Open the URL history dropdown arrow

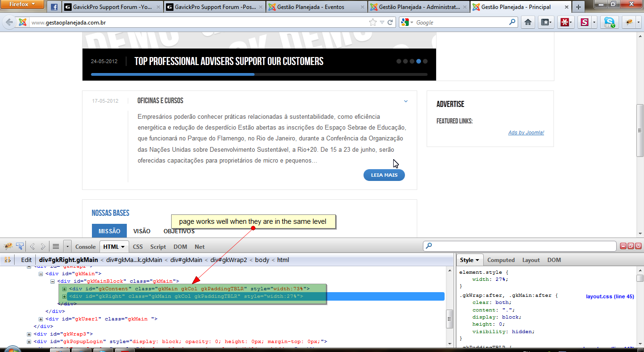[382, 22]
